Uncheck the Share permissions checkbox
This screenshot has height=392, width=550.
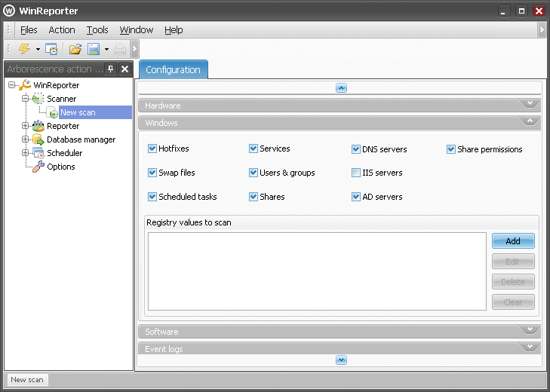[450, 149]
